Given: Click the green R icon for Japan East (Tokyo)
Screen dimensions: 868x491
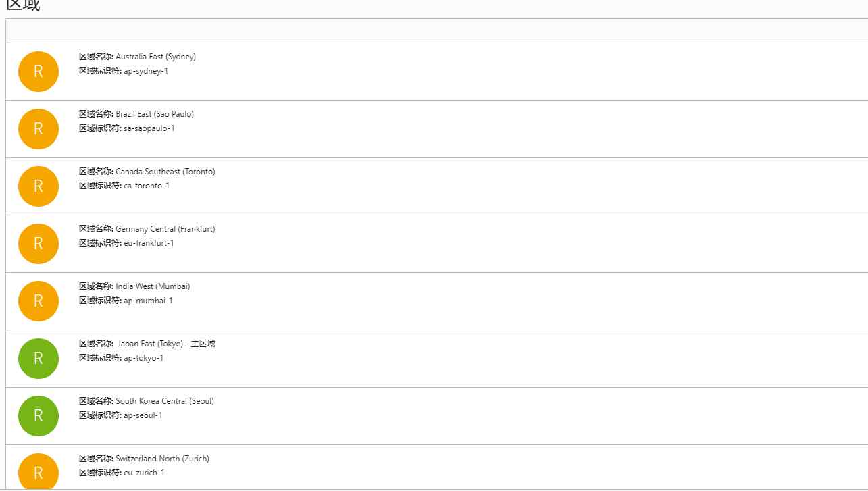Looking at the screenshot, I should pyautogui.click(x=39, y=359).
